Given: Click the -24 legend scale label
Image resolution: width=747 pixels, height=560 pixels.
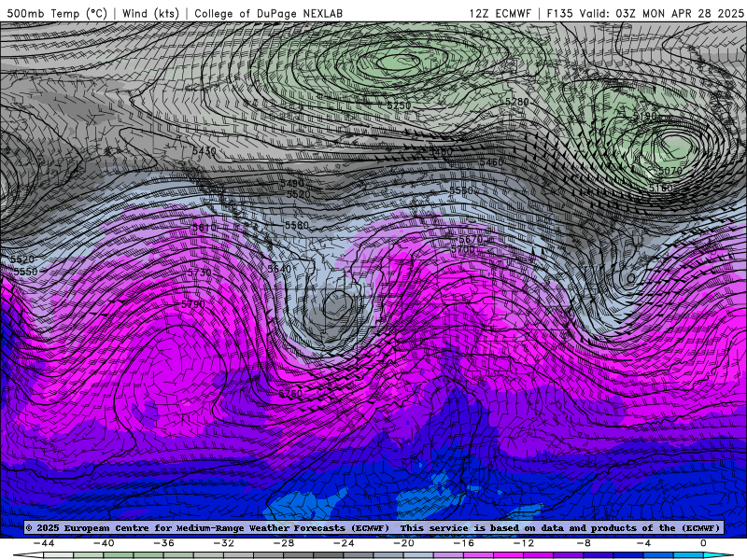Looking at the screenshot, I should (x=344, y=543).
